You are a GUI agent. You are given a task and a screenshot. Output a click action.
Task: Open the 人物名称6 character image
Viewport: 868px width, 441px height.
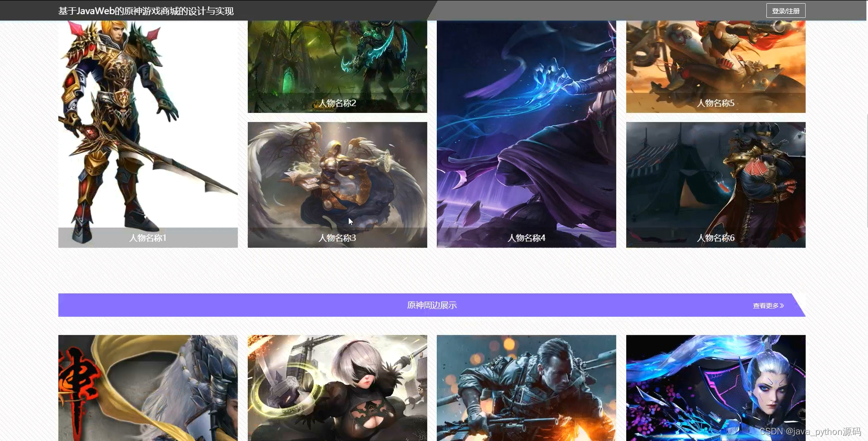[x=715, y=185]
